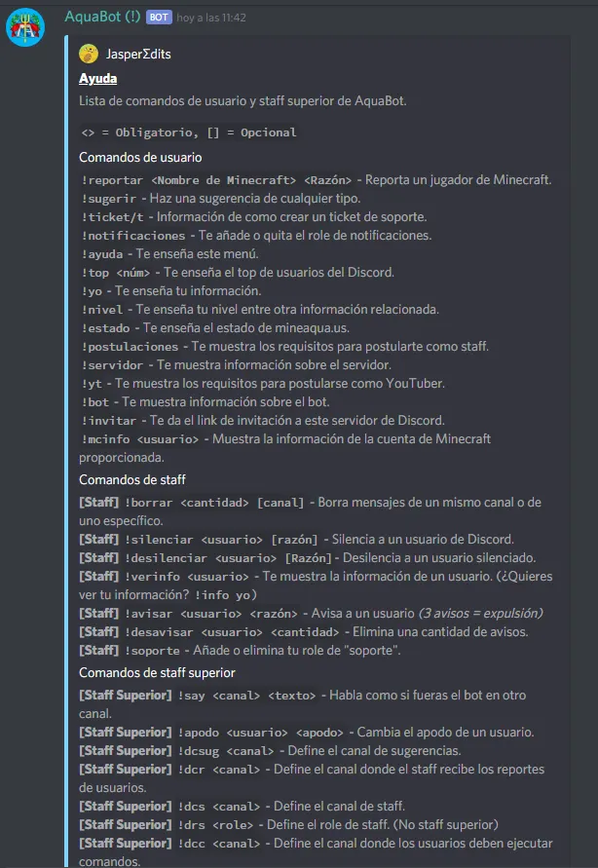Click the Comandos de staff superior heading

click(157, 672)
